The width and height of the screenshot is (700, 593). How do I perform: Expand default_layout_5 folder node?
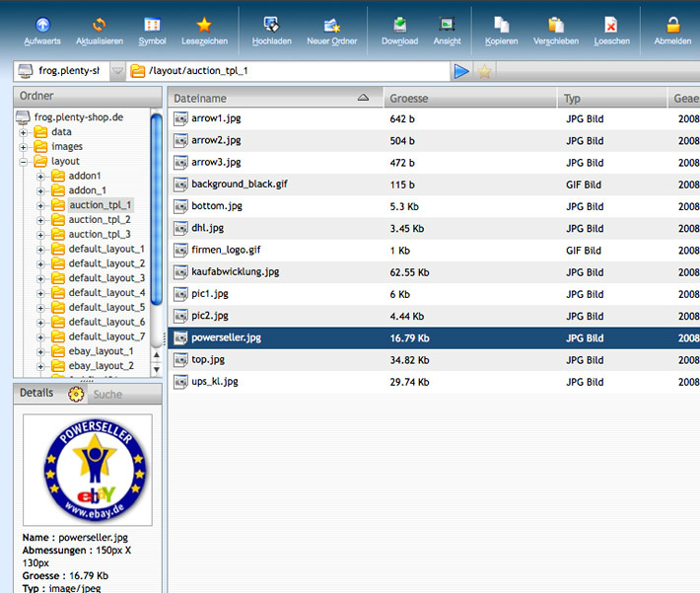tap(40, 309)
